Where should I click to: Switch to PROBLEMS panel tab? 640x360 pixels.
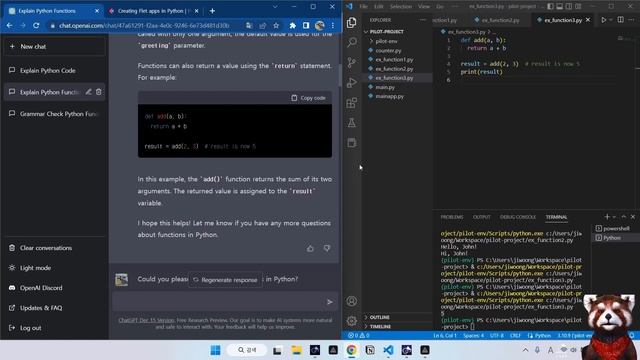point(452,217)
